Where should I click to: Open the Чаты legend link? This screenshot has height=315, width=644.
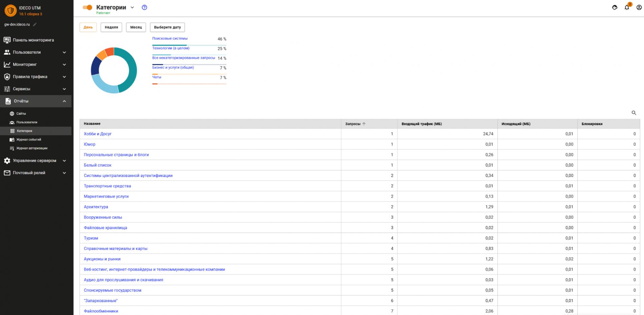[157, 77]
